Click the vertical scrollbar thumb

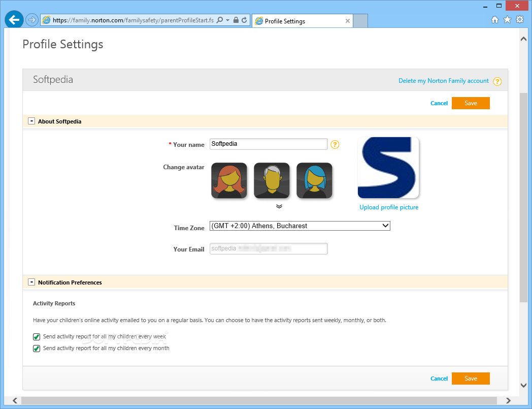coord(523,197)
